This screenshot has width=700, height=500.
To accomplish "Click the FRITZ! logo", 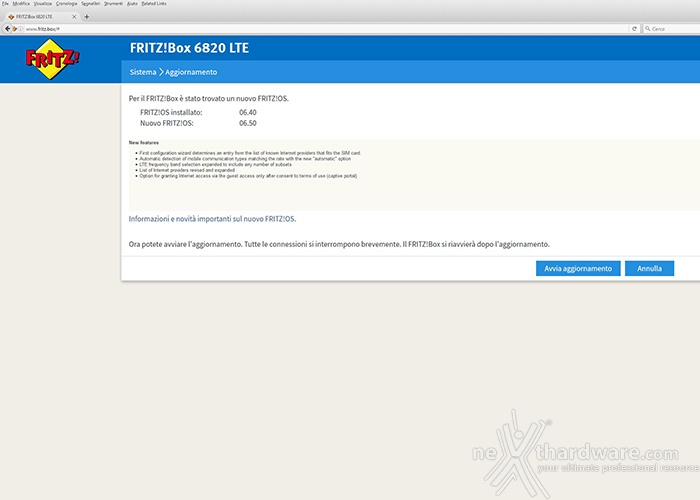I will coord(52,59).
